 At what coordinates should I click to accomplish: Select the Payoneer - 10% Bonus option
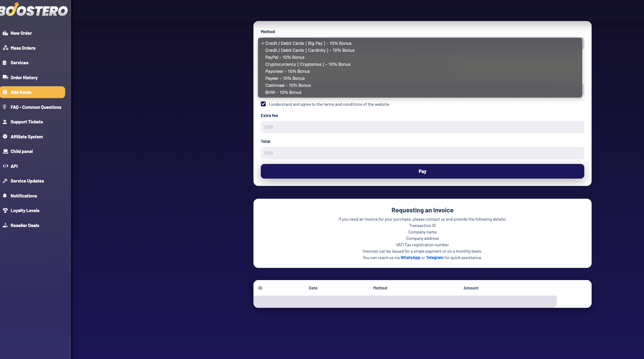[287, 71]
